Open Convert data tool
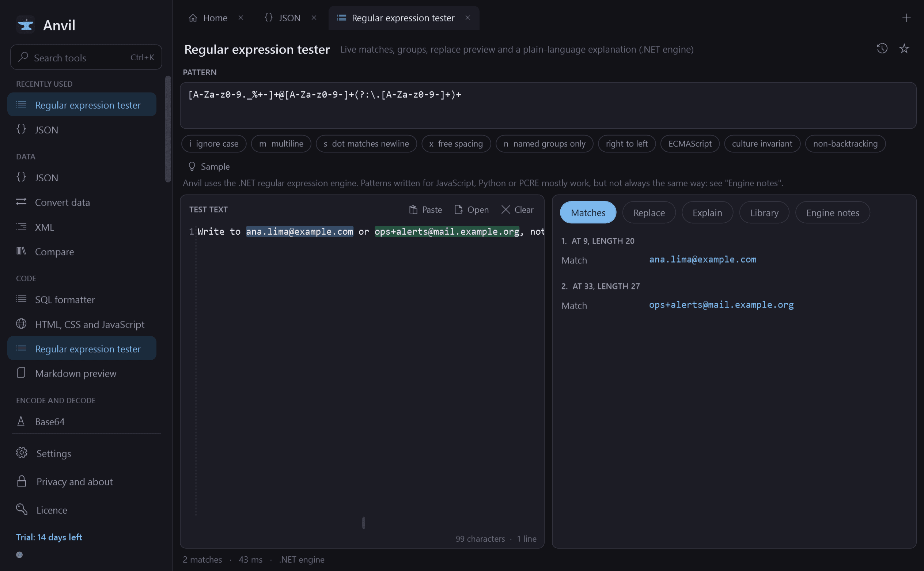 click(82, 202)
